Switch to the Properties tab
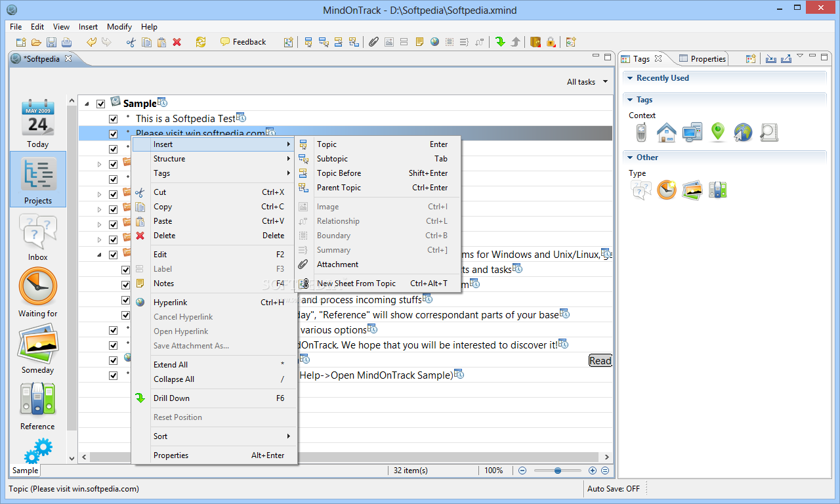The image size is (840, 504). 702,59
